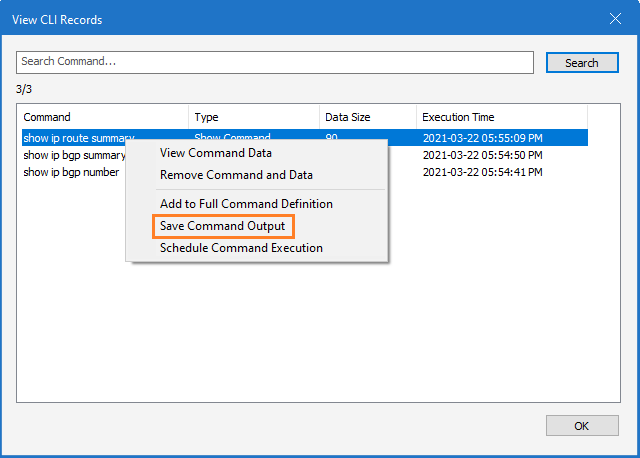
Task: Focus the Search Command input field
Action: coord(274,62)
